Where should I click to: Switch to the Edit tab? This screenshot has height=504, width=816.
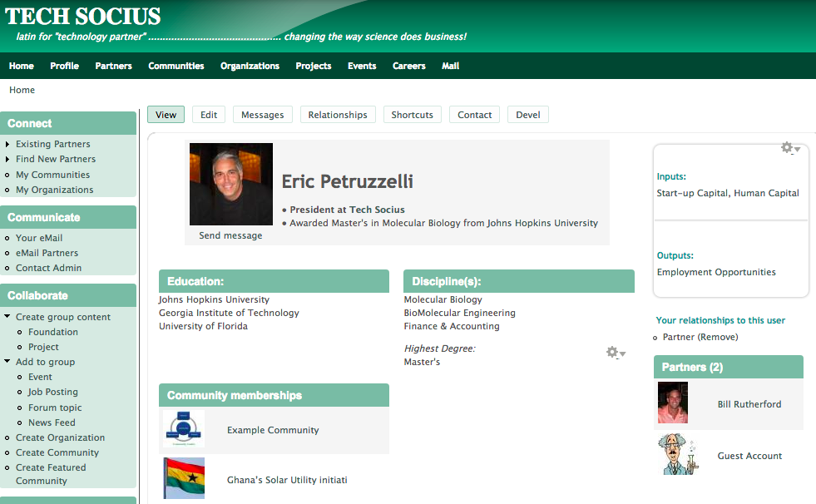tap(209, 115)
